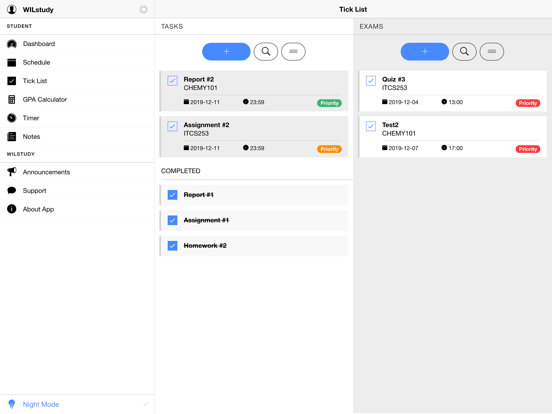The image size is (552, 414).
Task: Click orange Priority badge on Assignment #2
Action: (x=329, y=149)
